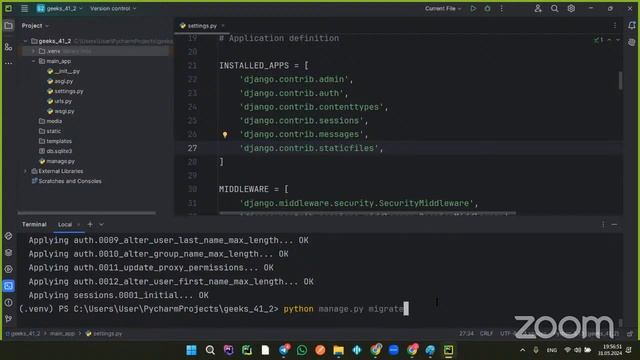Show more tool windows ellipsis
640x360 pixels.
(x=8, y=63)
